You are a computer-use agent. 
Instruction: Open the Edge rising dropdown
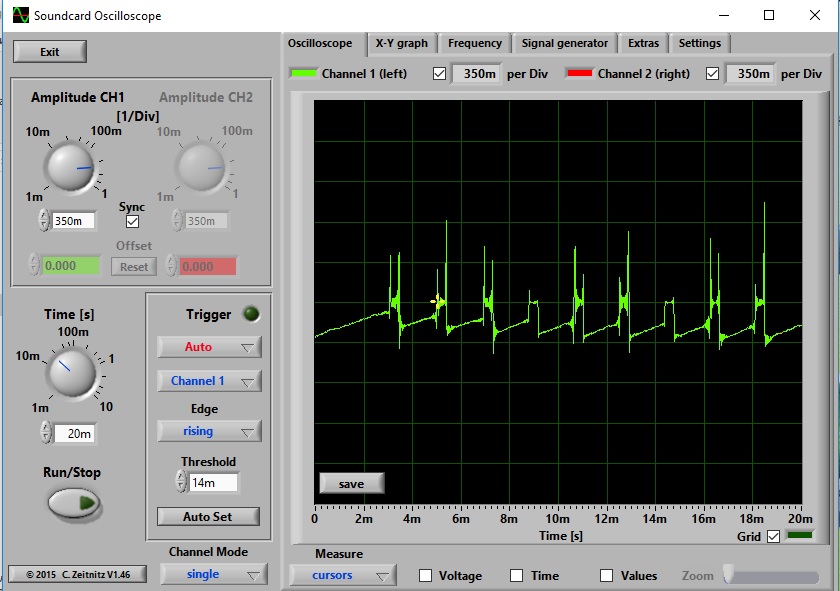coord(209,431)
